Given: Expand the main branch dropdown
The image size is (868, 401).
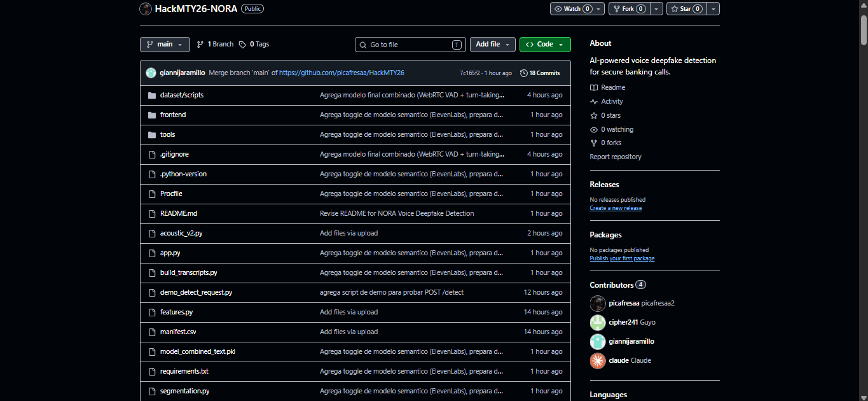Looking at the screenshot, I should coord(165,45).
